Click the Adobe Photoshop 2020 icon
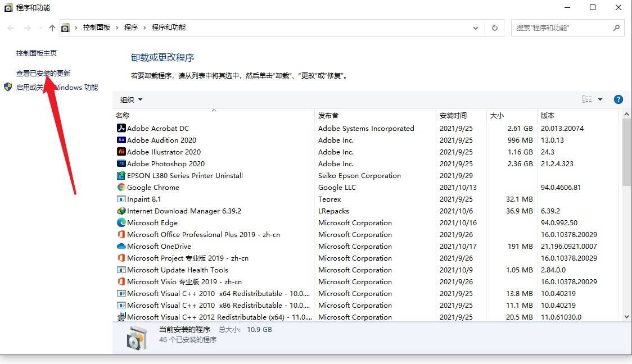This screenshot has height=364, width=632. [121, 163]
